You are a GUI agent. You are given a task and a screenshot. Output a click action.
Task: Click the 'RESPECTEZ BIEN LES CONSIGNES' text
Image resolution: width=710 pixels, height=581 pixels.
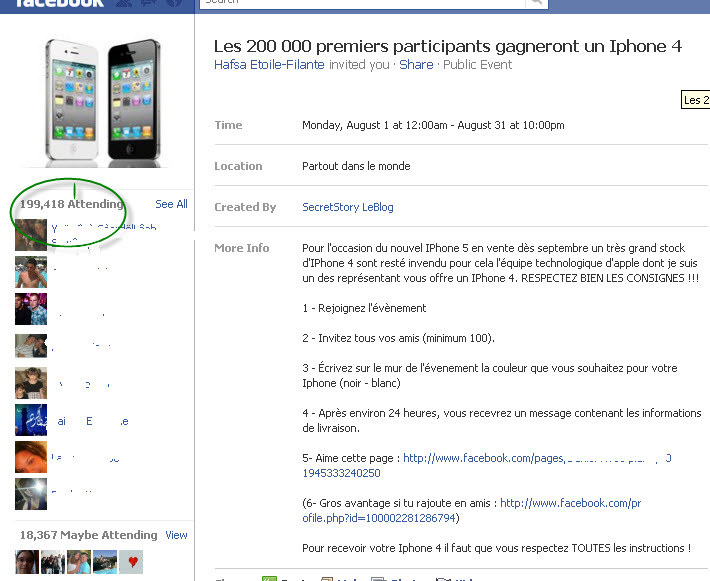click(x=609, y=278)
